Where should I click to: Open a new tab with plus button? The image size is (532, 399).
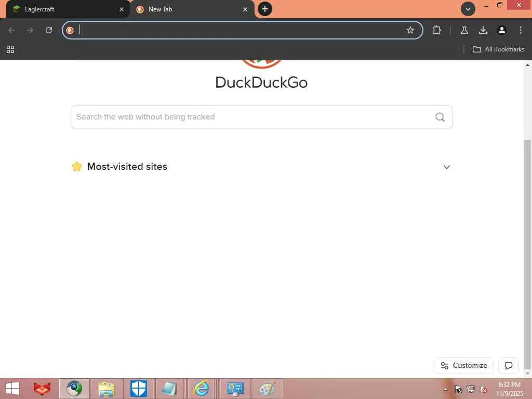(x=265, y=9)
